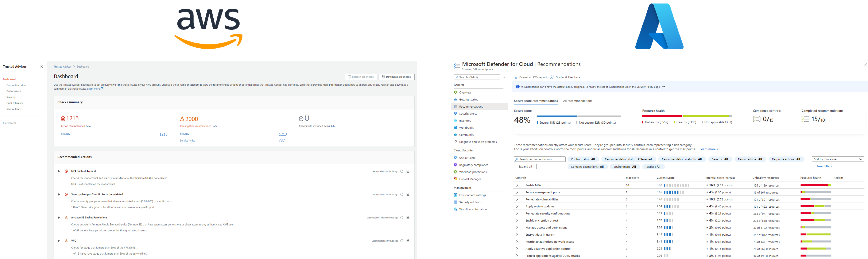Click the Security Policy page arrow in banner
868x259 pixels.
[663, 87]
